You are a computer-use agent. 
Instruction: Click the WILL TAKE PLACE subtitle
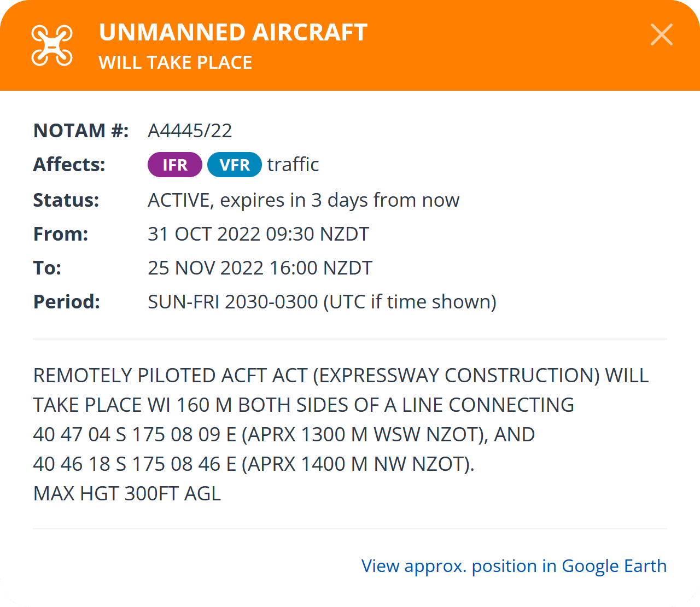click(176, 62)
